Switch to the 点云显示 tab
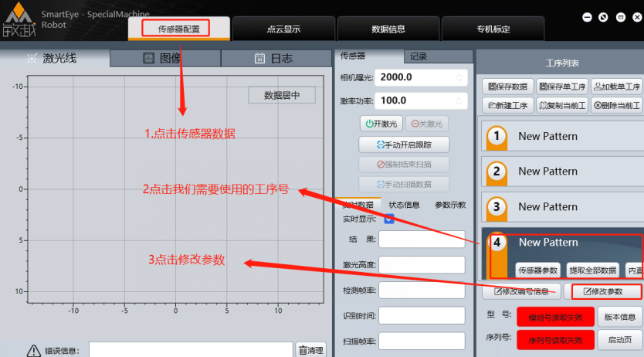Screen dimensions: 644x357 pyautogui.click(x=283, y=29)
